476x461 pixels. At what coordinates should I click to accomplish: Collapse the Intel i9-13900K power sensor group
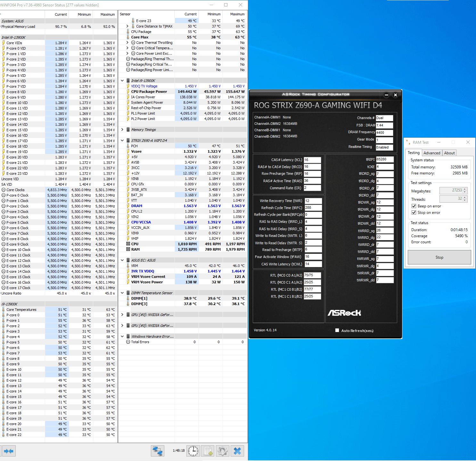122,81
